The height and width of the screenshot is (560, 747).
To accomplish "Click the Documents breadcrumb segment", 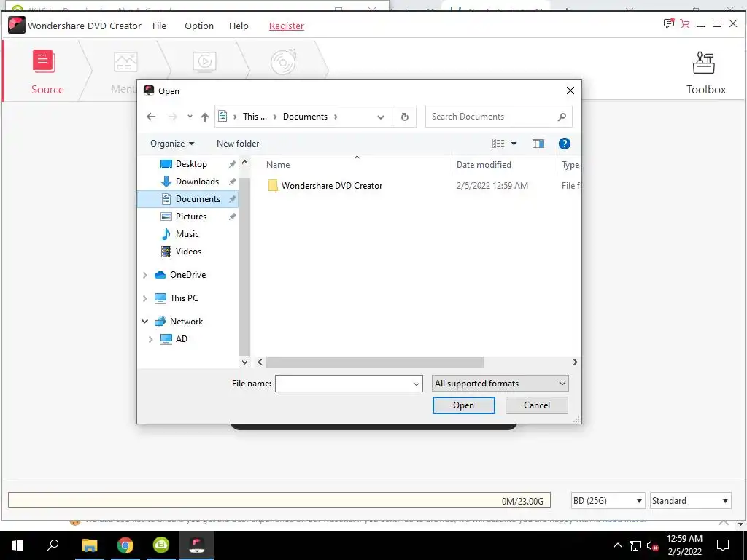I will click(305, 117).
